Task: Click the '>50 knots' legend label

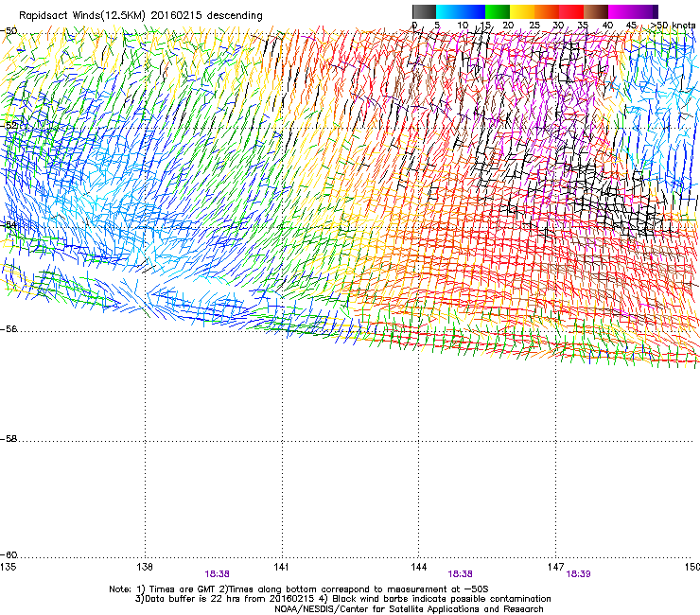Action: [673, 25]
